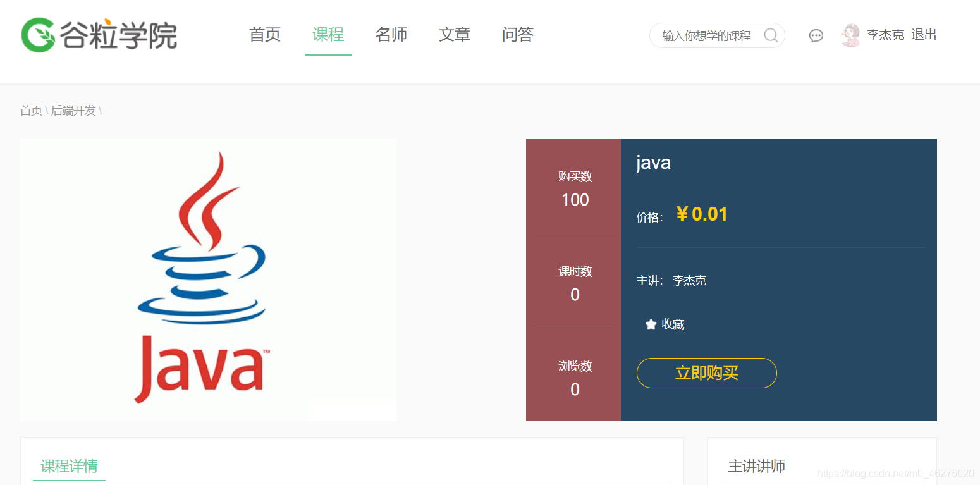Open the 名师 nav item
The width and height of the screenshot is (980, 485).
[x=391, y=35]
